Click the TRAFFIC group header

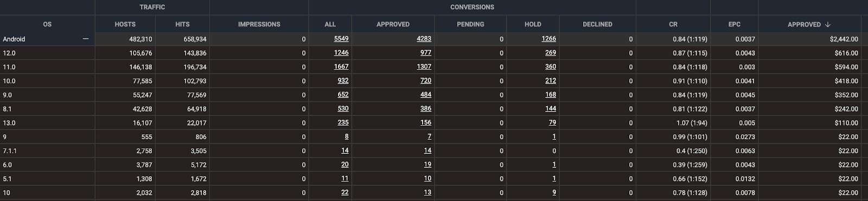152,7
